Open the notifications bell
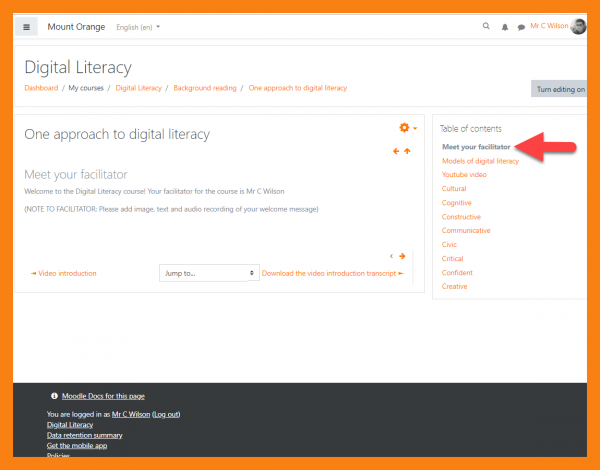 [505, 27]
